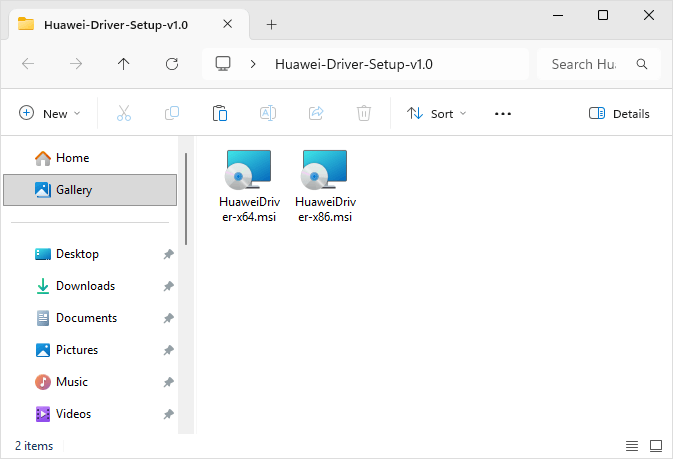673x459 pixels.
Task: Minimize the File Explorer window
Action: coord(558,15)
